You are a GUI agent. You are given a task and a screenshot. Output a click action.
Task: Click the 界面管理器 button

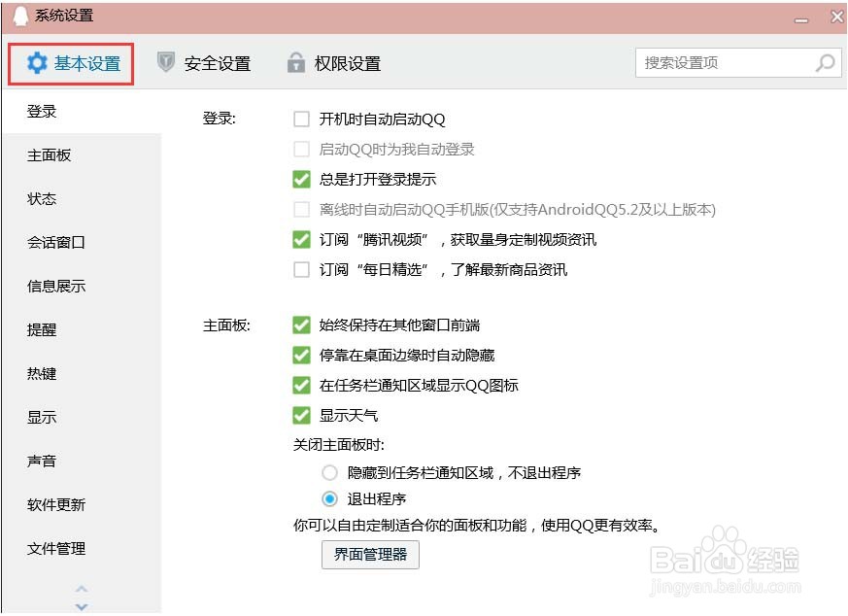pyautogui.click(x=370, y=555)
